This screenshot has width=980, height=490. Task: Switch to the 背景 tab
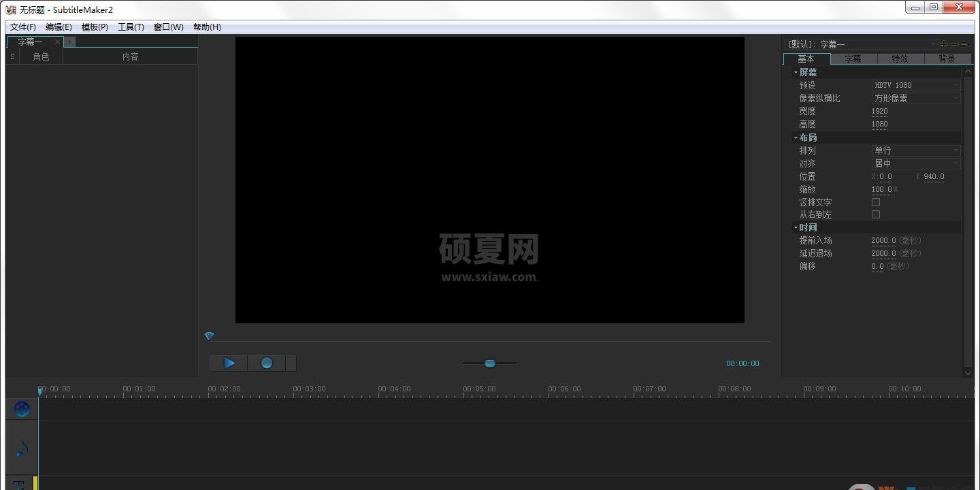click(x=947, y=59)
